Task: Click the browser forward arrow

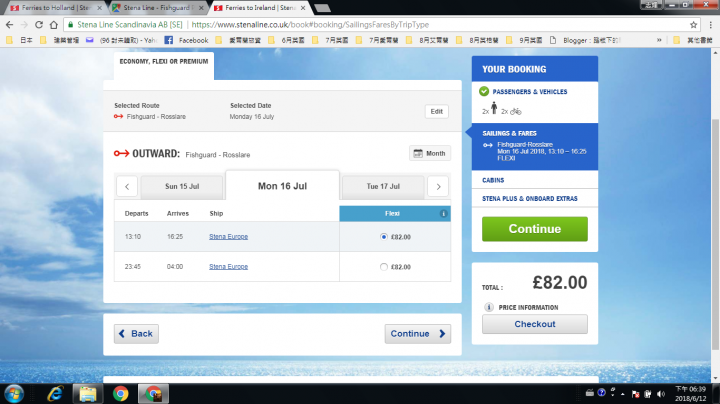Action: pos(24,25)
